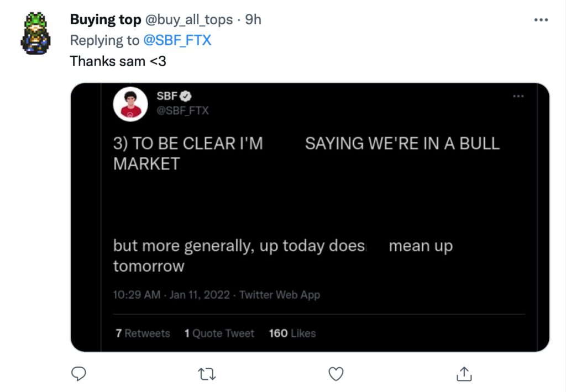
Task: Retweet this reply using the retweet icon
Action: [x=207, y=374]
